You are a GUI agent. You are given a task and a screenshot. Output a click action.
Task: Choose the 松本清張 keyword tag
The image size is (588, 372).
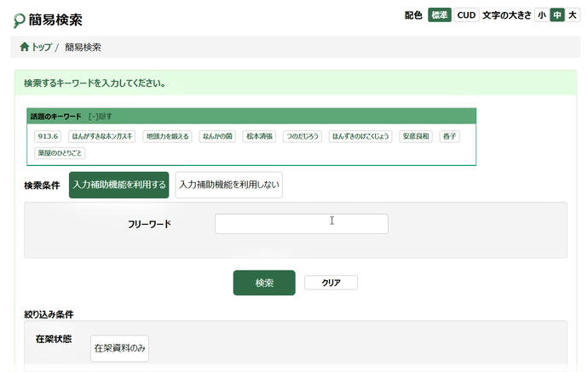tap(259, 136)
